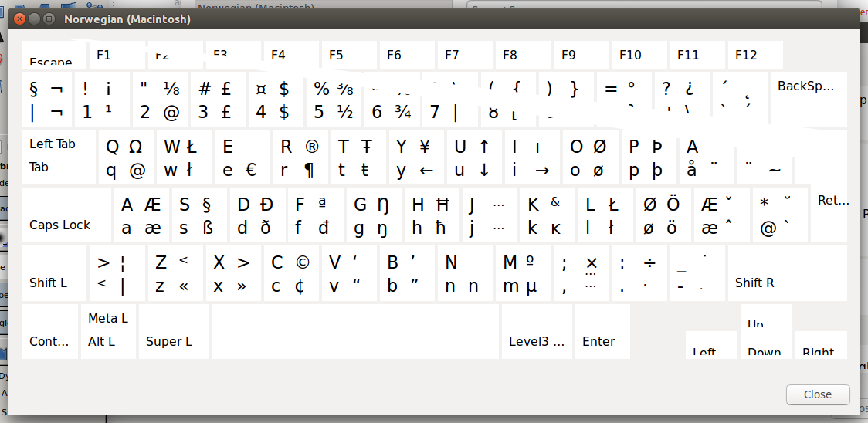Click the F key in home row

tap(316, 215)
